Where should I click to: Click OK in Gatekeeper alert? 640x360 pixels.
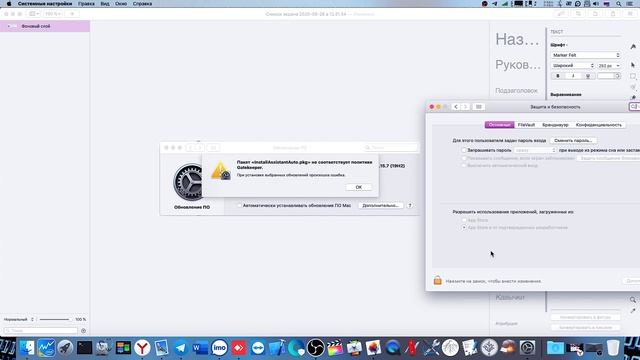click(358, 187)
